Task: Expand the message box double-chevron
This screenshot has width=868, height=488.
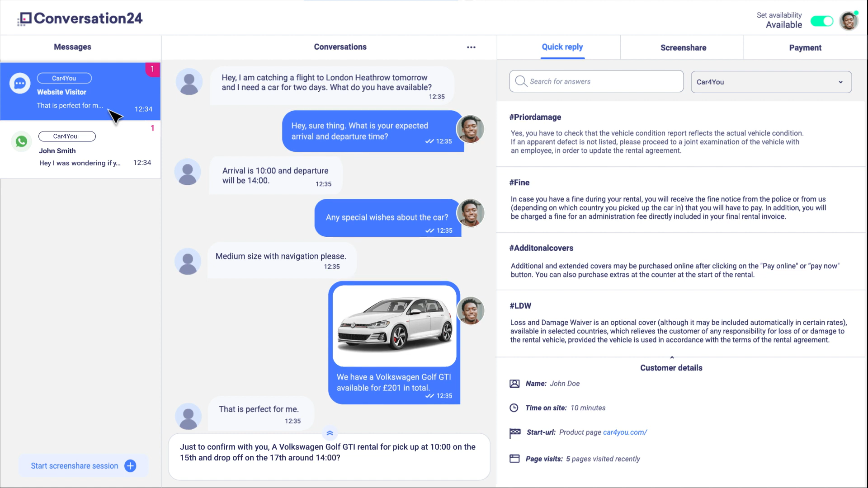Action: 330,433
